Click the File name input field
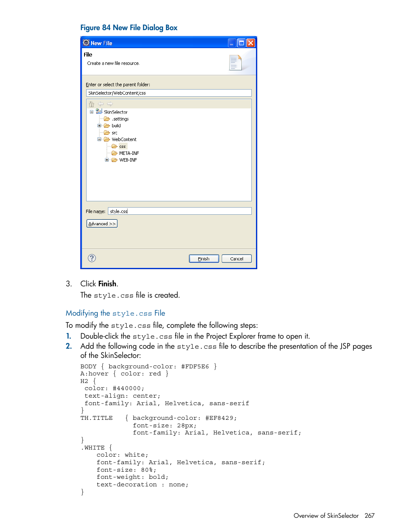The image size is (399, 532). tap(180, 211)
